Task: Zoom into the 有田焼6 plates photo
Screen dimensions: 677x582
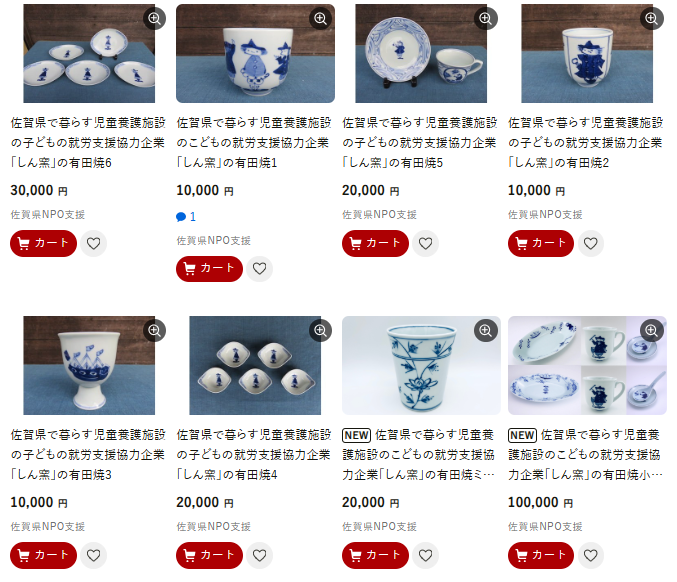Action: pos(154,19)
